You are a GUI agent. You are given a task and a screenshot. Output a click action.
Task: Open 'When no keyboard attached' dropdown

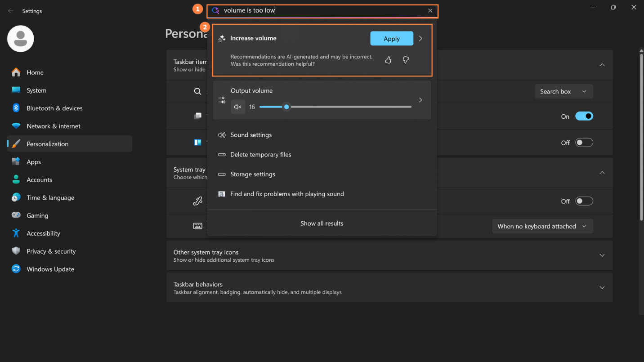[x=542, y=226]
